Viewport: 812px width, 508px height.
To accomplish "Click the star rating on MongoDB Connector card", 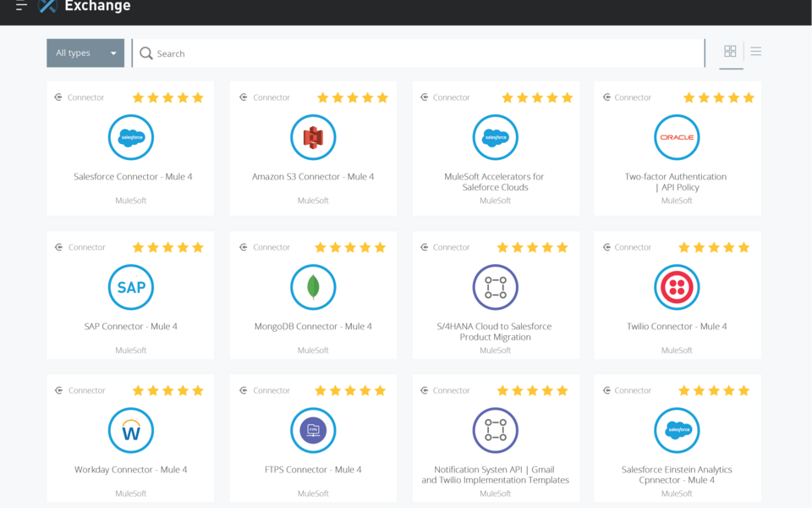I will coord(350,247).
